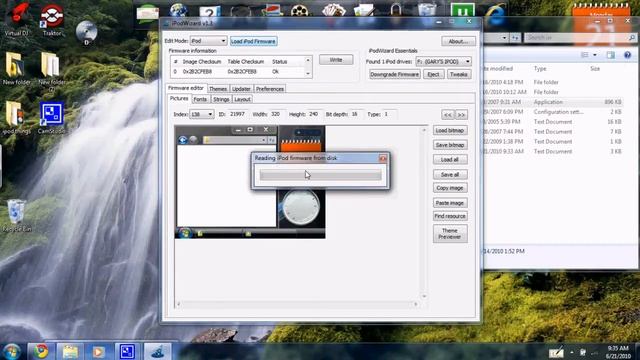Open Virtual DJ desktop shortcut
This screenshot has height=360, width=640.
tap(17, 20)
